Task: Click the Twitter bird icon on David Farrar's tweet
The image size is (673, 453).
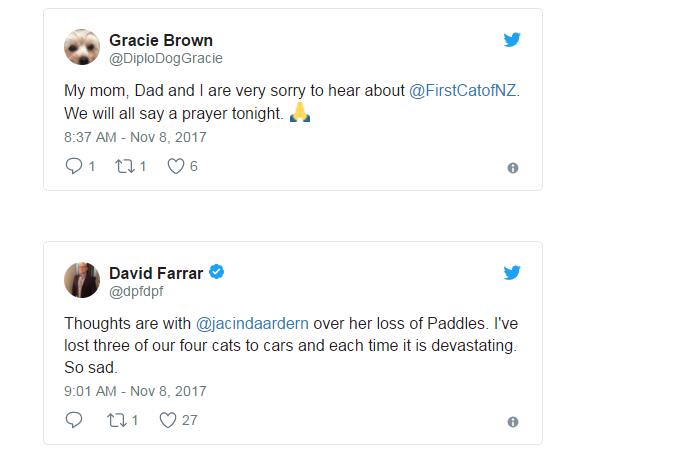Action: tap(512, 272)
